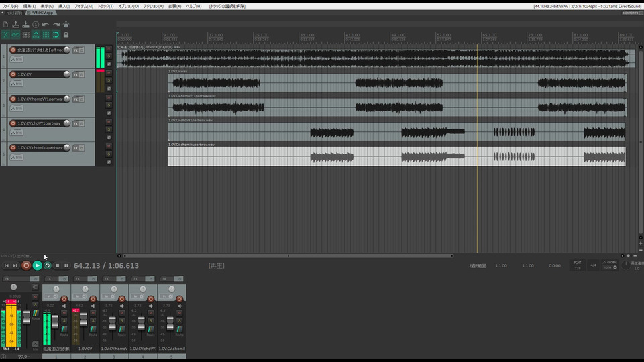Open trim envelope button on track 1

click(16, 60)
